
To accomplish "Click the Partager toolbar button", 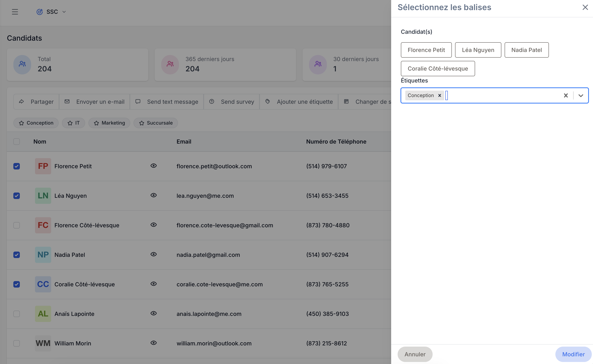I will point(36,102).
